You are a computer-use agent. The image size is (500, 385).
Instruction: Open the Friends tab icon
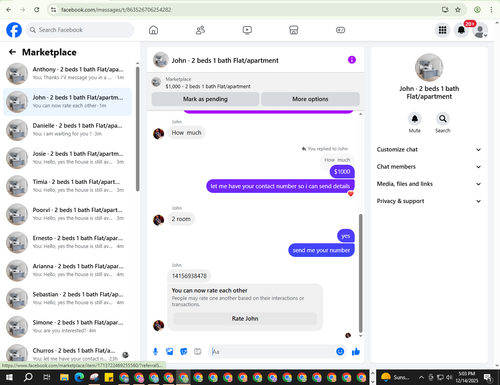(200, 30)
